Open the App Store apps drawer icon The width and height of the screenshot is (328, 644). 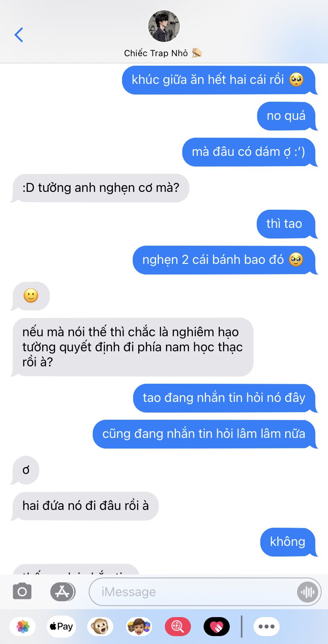[x=63, y=592]
